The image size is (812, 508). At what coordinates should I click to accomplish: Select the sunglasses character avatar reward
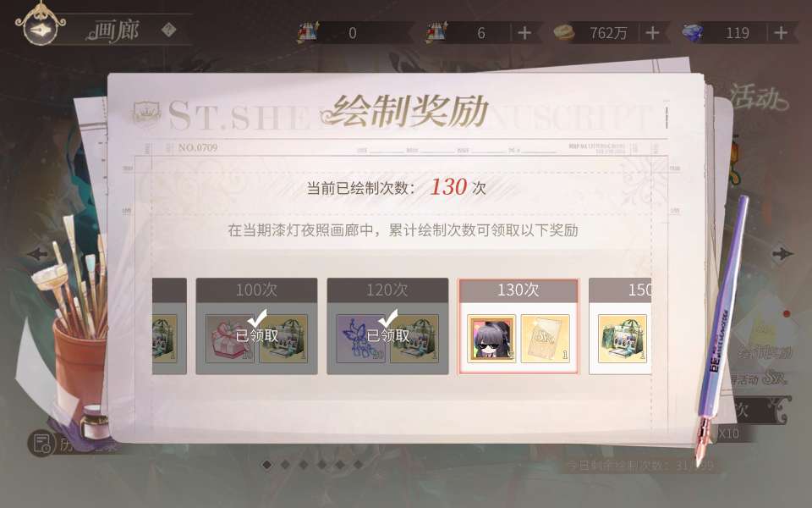491,338
